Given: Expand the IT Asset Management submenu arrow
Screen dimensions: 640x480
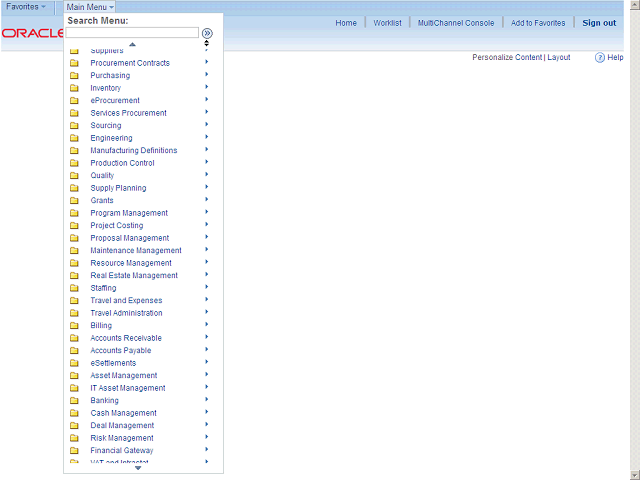Looking at the screenshot, I should 207,387.
